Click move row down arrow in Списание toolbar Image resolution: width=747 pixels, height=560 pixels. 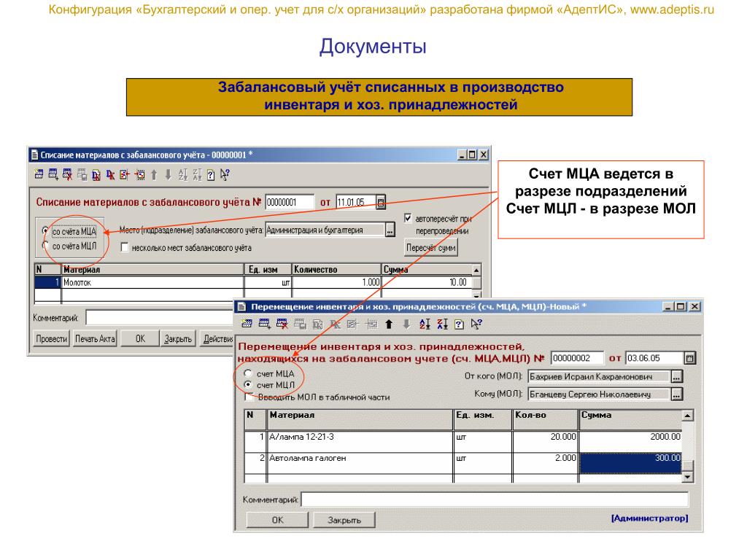click(x=169, y=175)
